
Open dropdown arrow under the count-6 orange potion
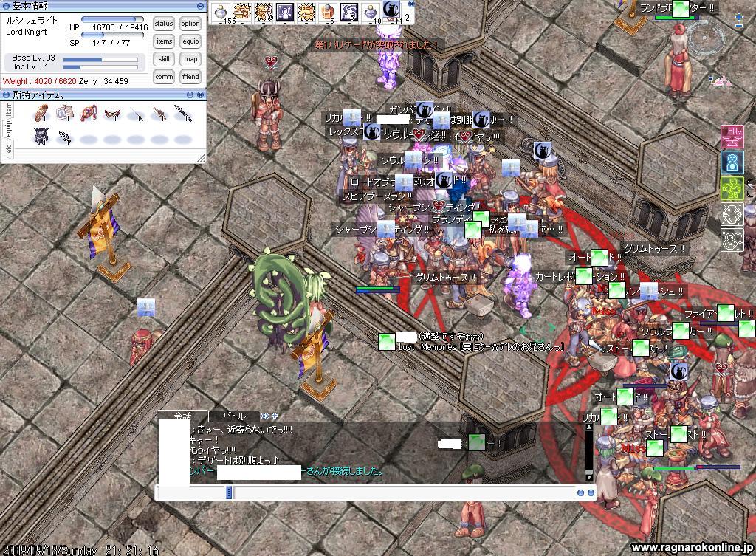pos(327,23)
